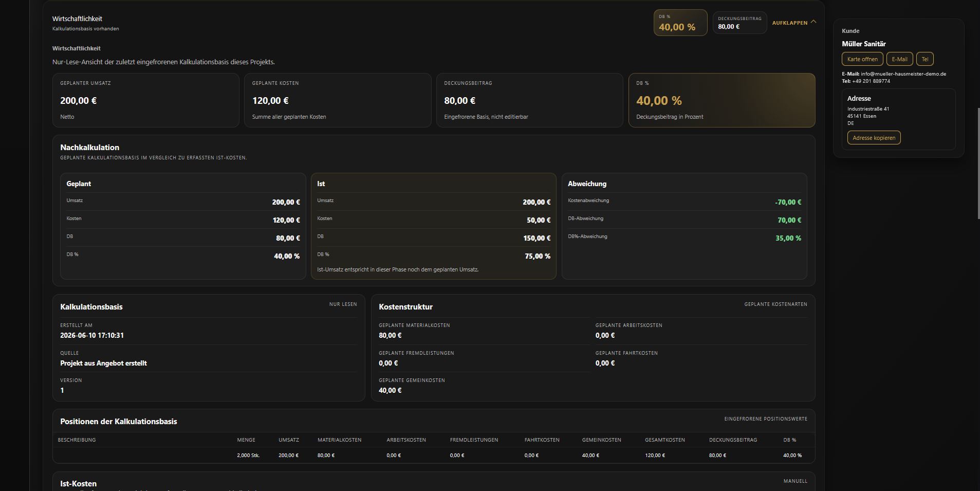
Task: Click the Geplante Gemeinkosten value 40,00 €
Action: coord(390,390)
